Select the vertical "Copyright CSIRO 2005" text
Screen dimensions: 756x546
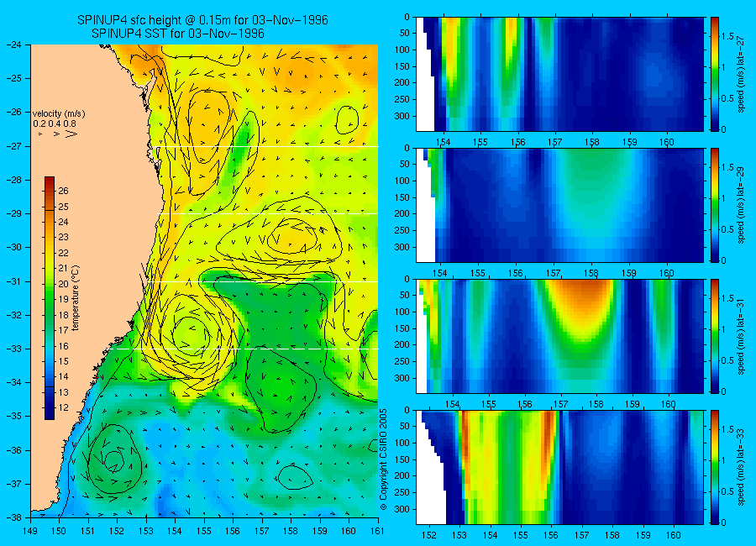pos(384,459)
